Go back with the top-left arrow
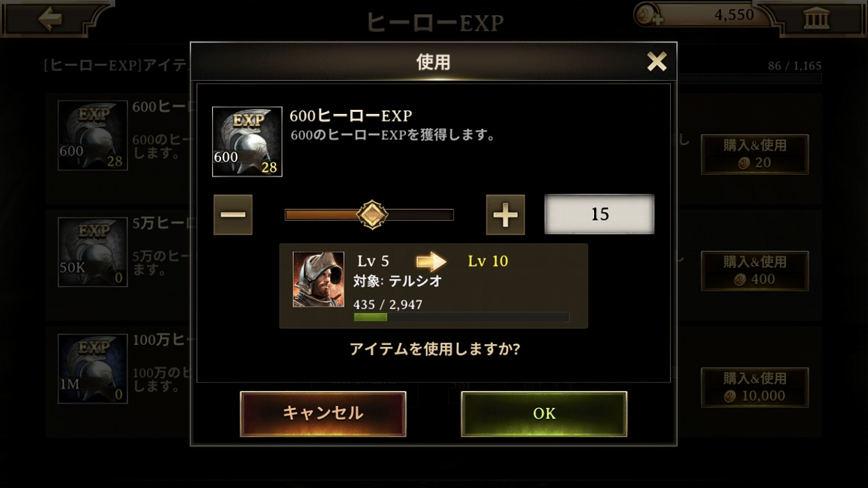 [x=50, y=18]
